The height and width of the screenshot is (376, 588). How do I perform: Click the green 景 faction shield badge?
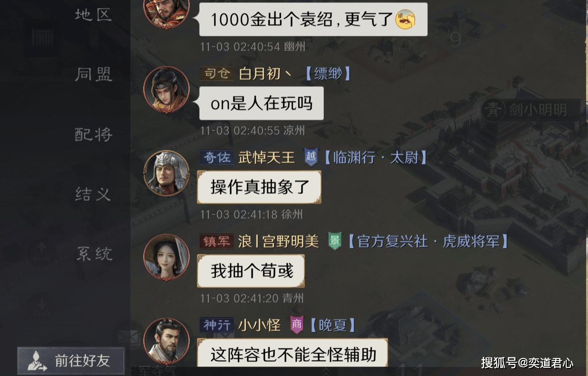[335, 241]
